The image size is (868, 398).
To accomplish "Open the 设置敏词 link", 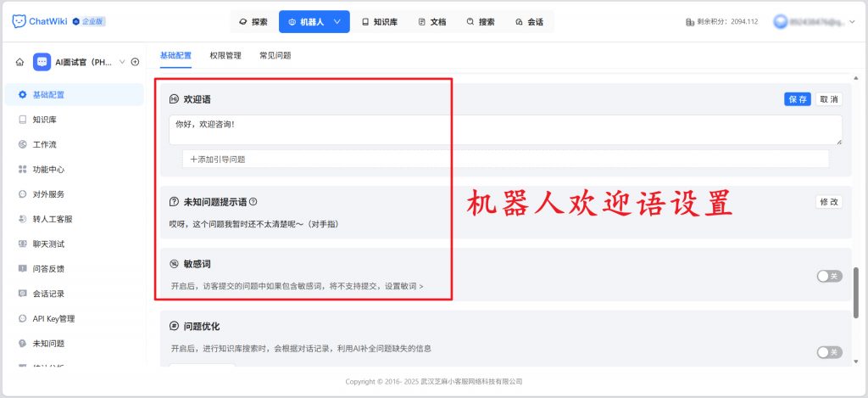I will (404, 287).
